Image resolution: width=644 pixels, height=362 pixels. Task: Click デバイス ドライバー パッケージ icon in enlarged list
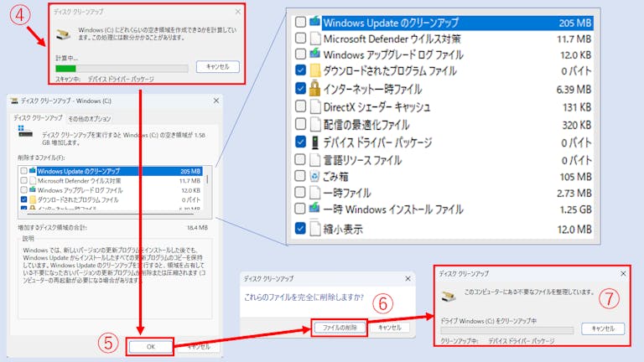point(315,142)
